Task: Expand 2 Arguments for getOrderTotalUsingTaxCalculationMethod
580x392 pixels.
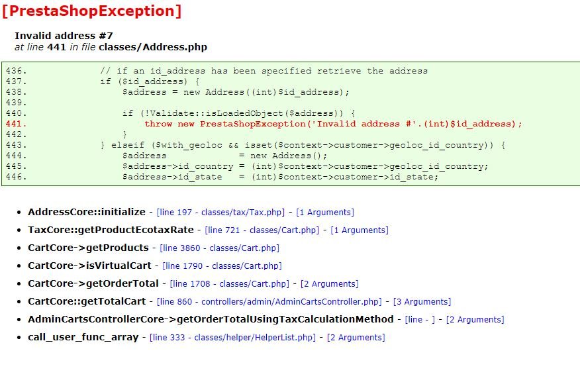Action: click(x=475, y=320)
